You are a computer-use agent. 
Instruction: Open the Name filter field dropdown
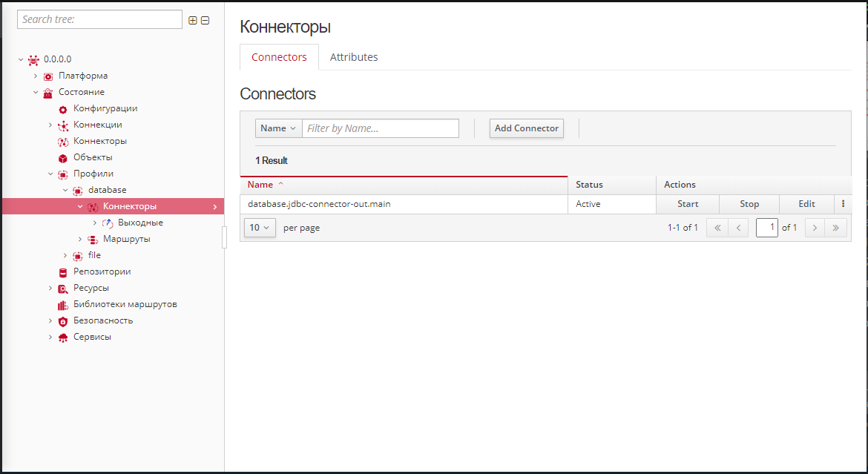[278, 128]
